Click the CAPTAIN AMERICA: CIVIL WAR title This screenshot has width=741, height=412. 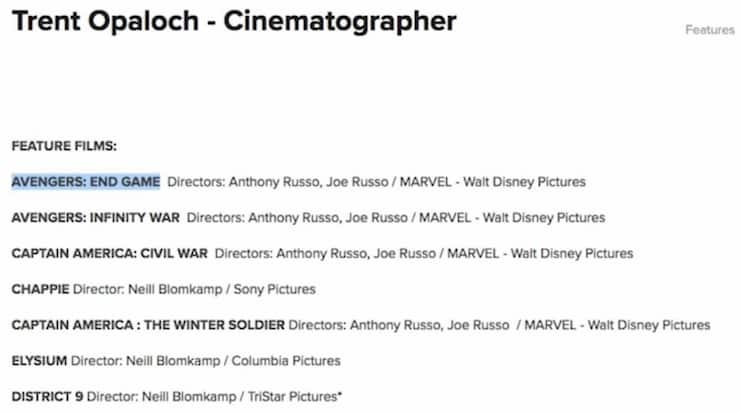click(110, 254)
